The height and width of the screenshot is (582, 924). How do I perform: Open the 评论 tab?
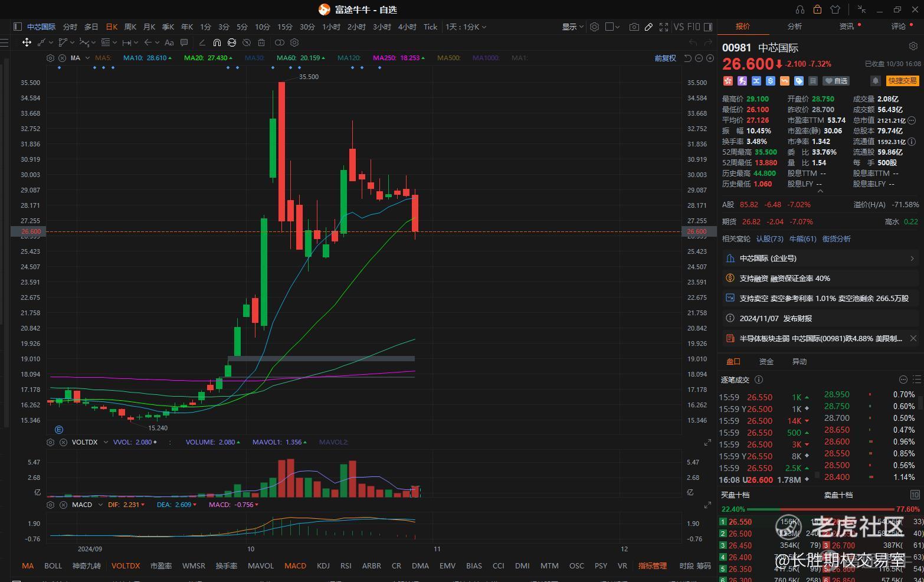point(899,27)
